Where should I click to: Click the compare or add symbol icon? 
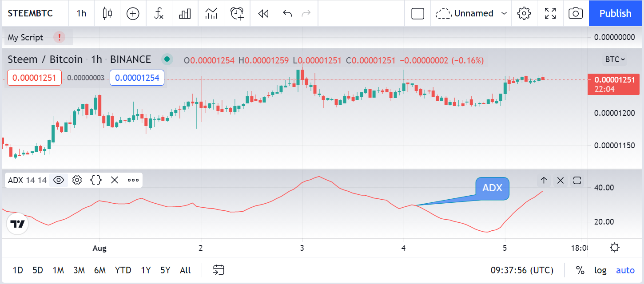133,13
